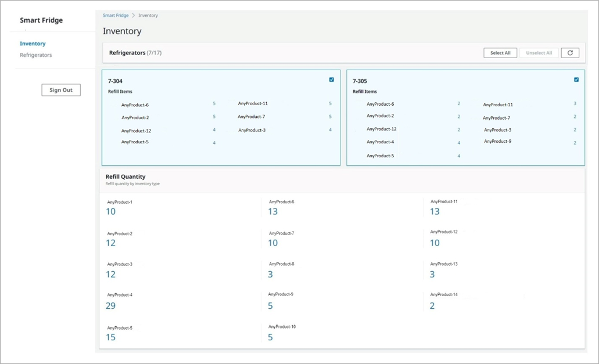Uncheck the 7-305 refrigerator checkbox
The image size is (599, 364).
point(576,80)
